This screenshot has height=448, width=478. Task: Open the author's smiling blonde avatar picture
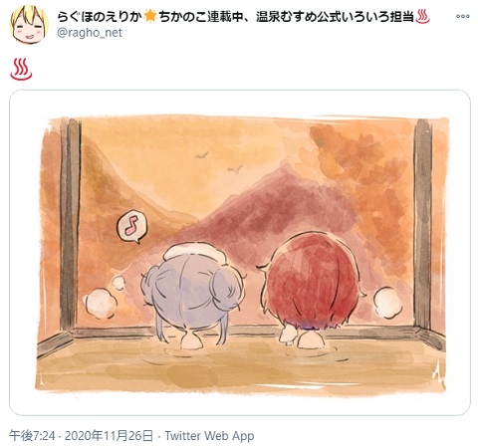point(29,25)
